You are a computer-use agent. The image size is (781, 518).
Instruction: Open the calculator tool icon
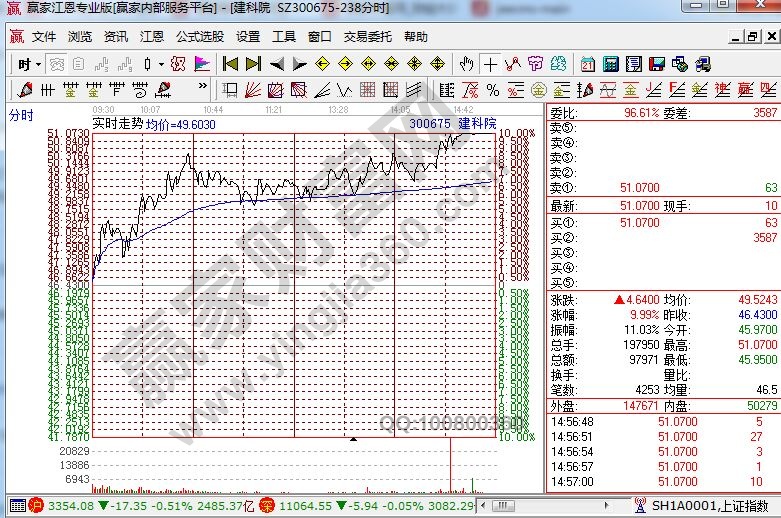(x=608, y=64)
